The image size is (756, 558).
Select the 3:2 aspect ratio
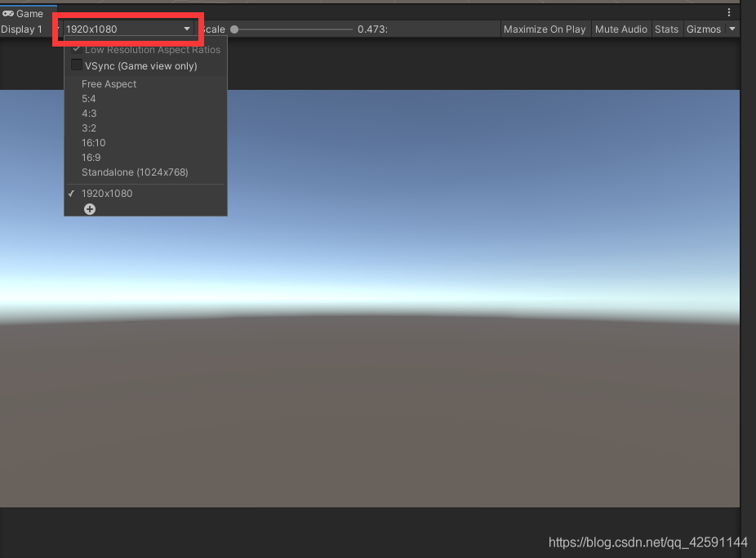tap(145, 128)
